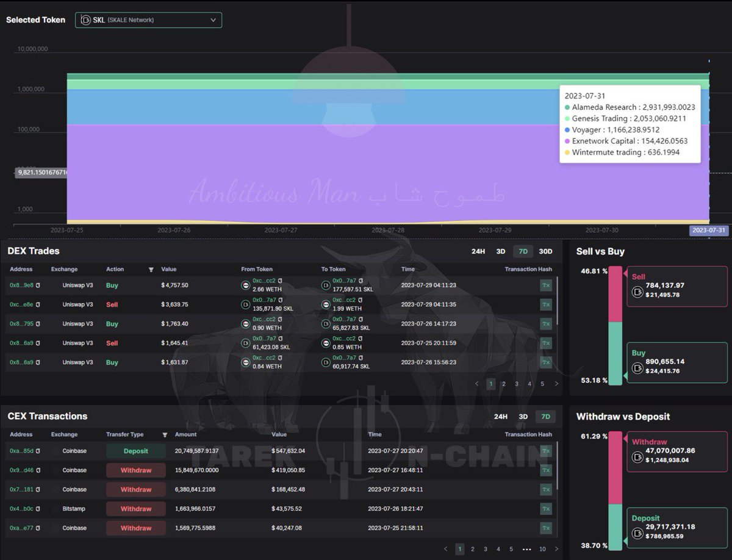Open Tx hash for 1,569,775.5988 withdraw
The width and height of the screenshot is (732, 560).
point(546,528)
